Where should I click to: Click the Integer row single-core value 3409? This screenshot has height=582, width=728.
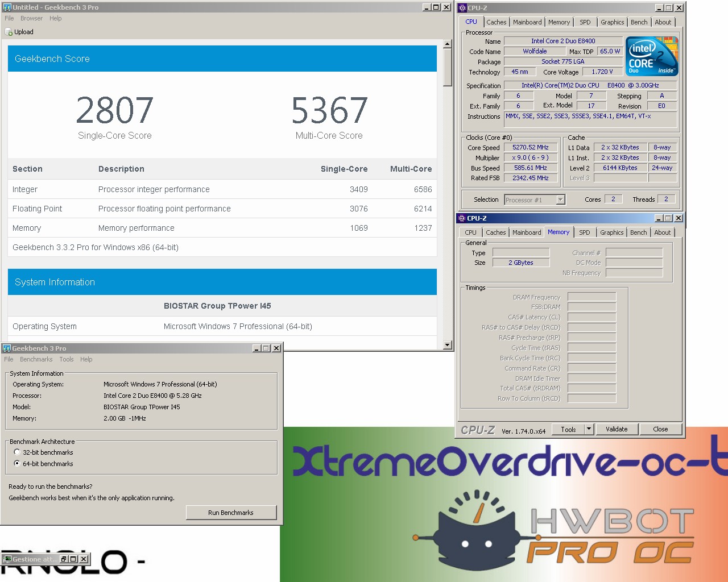[x=359, y=189]
